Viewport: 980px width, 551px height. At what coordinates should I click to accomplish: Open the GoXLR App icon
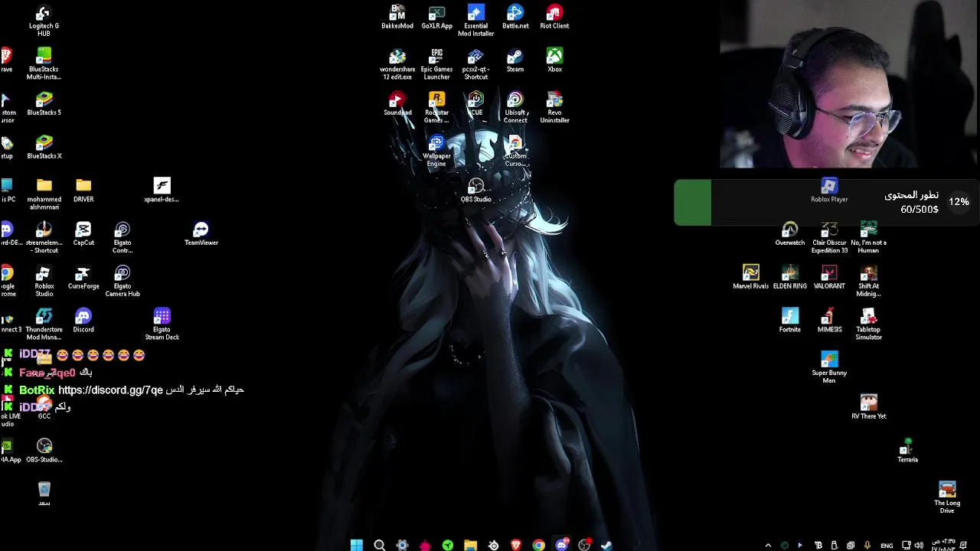(436, 17)
